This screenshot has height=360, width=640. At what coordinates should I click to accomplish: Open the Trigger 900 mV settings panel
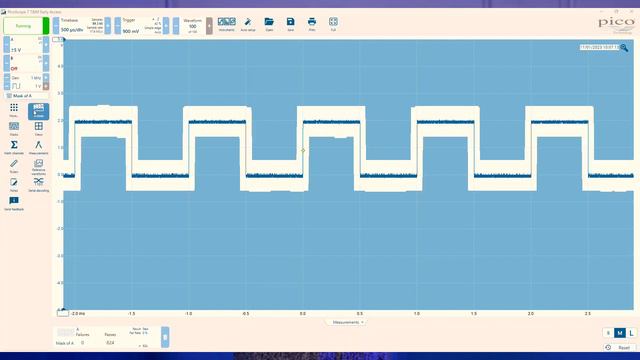pos(142,26)
